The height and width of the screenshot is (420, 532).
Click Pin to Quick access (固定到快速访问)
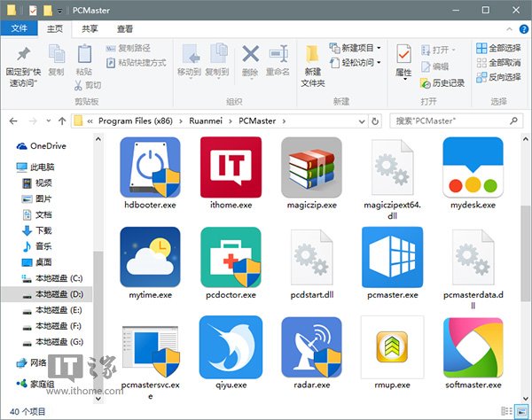(23, 66)
